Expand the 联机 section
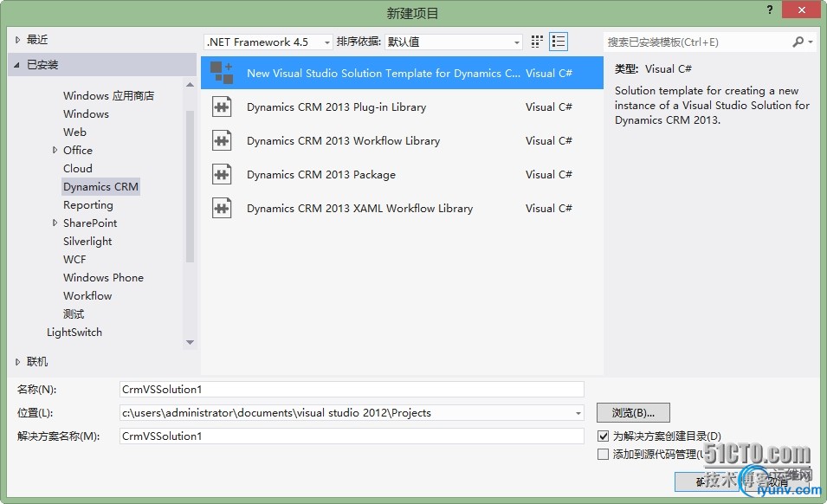Screen dimensions: 827x504 pyautogui.click(x=17, y=362)
